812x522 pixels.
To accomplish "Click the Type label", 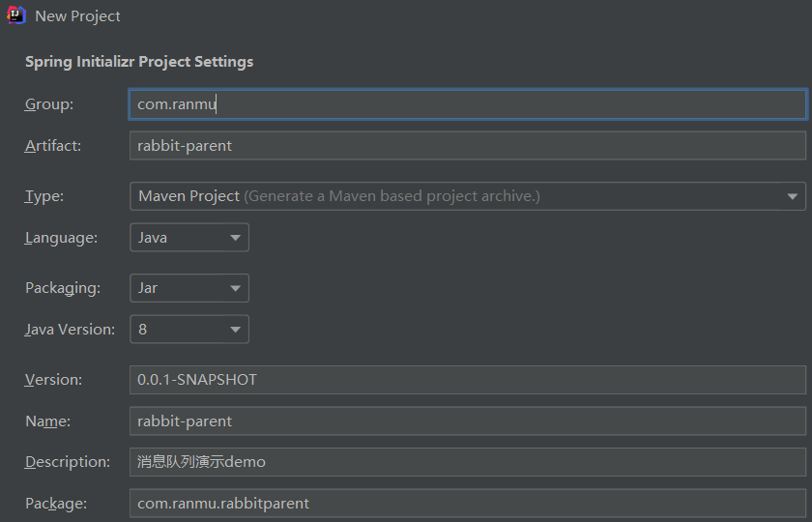I will click(x=44, y=196).
